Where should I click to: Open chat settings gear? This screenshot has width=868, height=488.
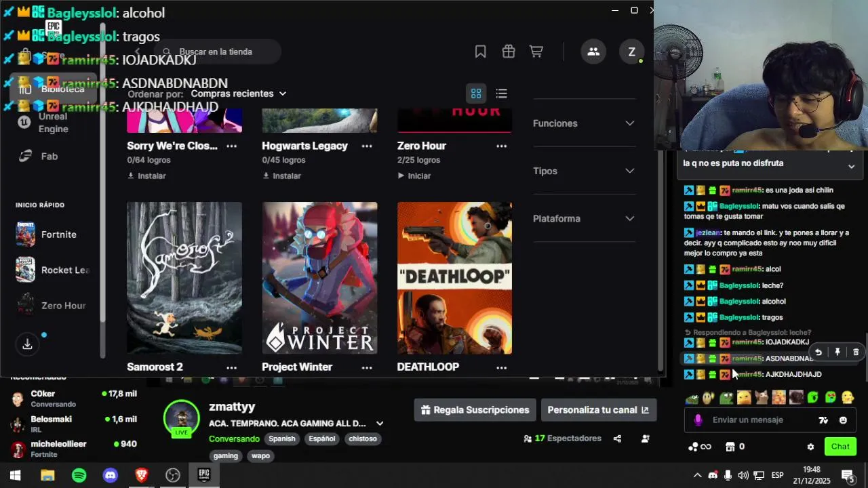click(x=810, y=447)
